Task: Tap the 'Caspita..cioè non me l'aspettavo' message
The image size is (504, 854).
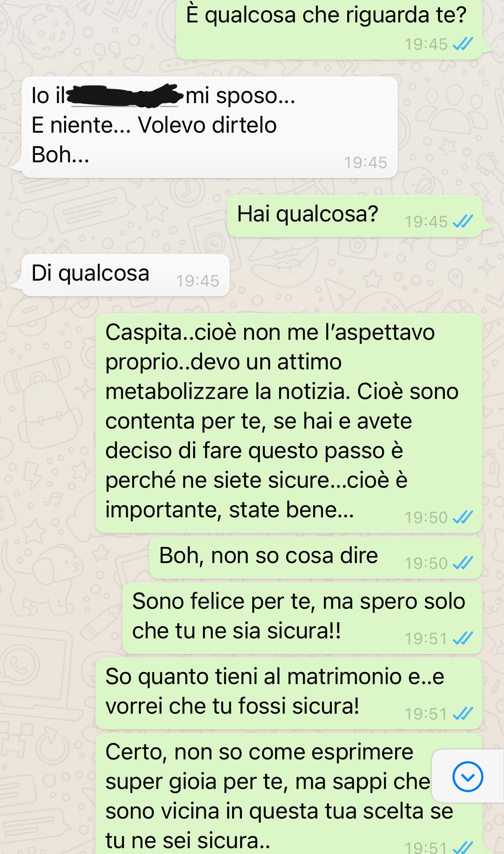Action: (x=289, y=423)
